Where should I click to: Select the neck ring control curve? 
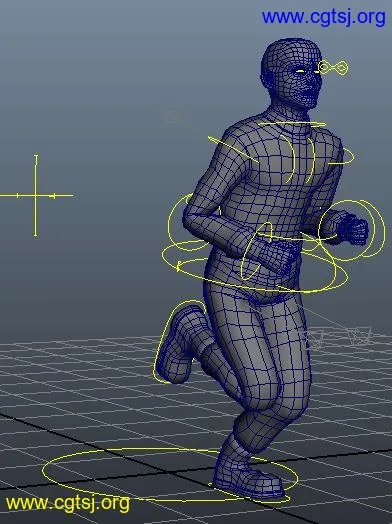(x=293, y=124)
